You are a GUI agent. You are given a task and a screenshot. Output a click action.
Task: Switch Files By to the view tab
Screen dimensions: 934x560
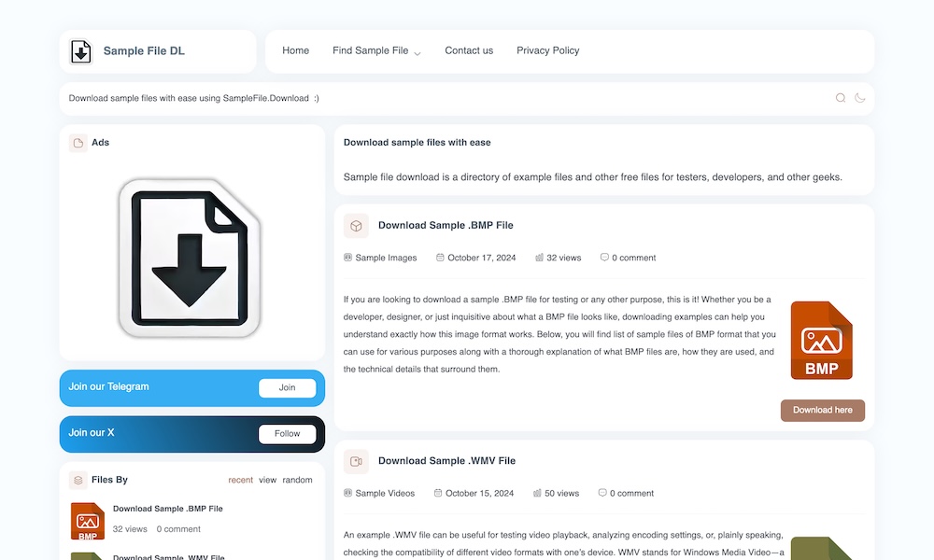click(268, 480)
